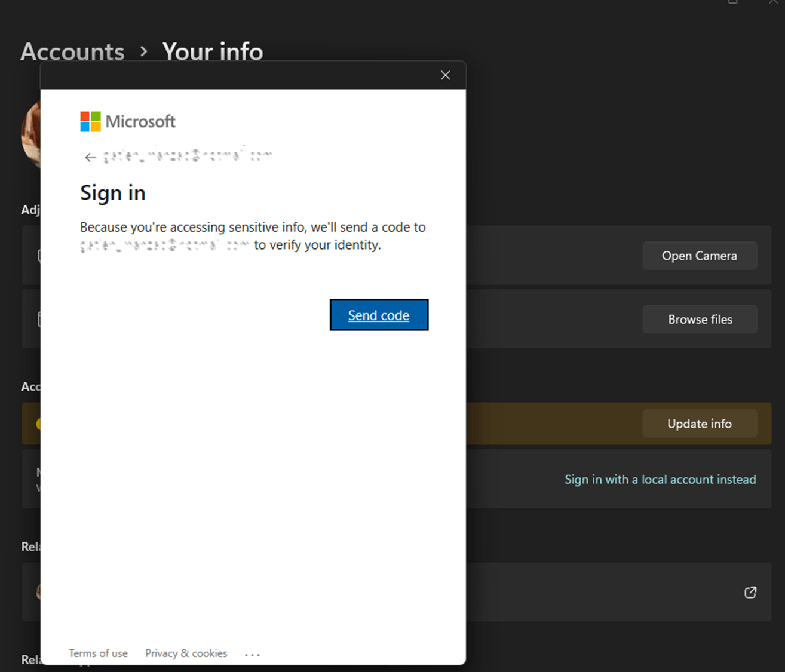Click the Sign in heading text
Screen dimensions: 785x672
[113, 193]
